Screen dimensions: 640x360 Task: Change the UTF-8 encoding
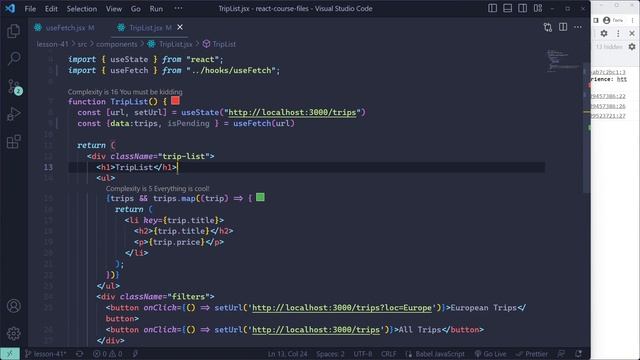(363, 354)
